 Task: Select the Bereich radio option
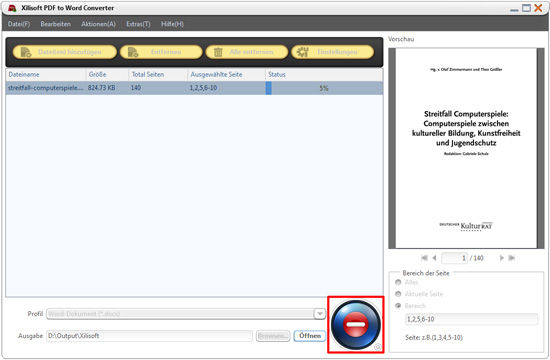(398, 306)
